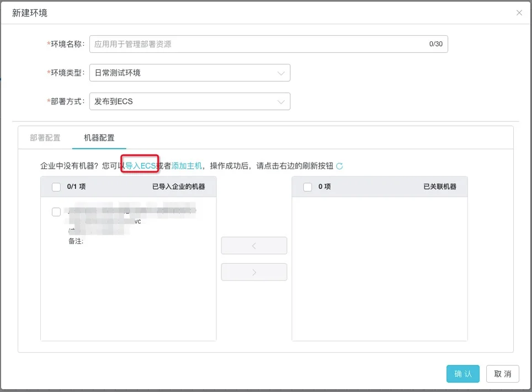The width and height of the screenshot is (532, 392).
Task: Click the 备注: label in machine row
Action: click(x=76, y=241)
